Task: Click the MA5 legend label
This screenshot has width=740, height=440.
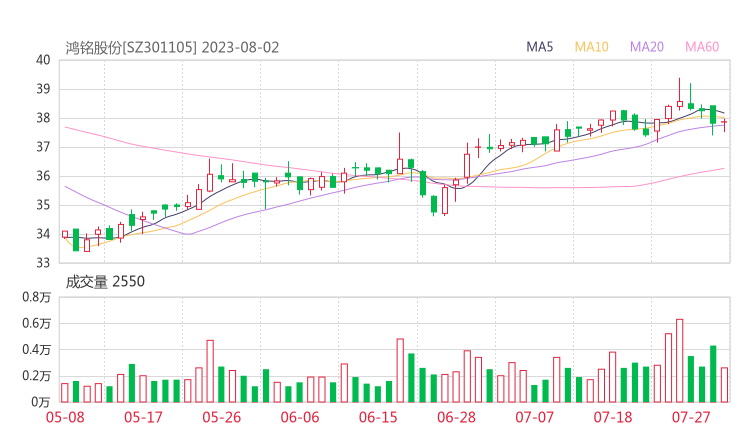Action: point(540,47)
